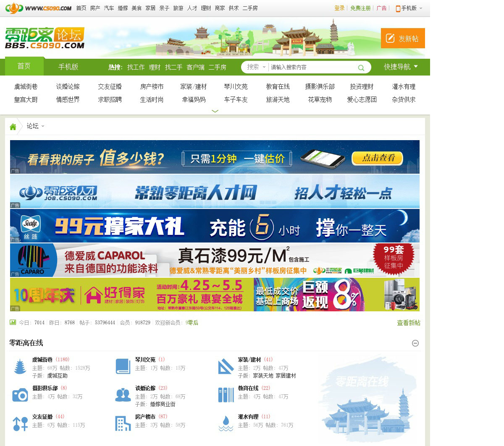Open the 家装天地 sub-forum link
Screen dimensions: 504x446
tap(263, 376)
